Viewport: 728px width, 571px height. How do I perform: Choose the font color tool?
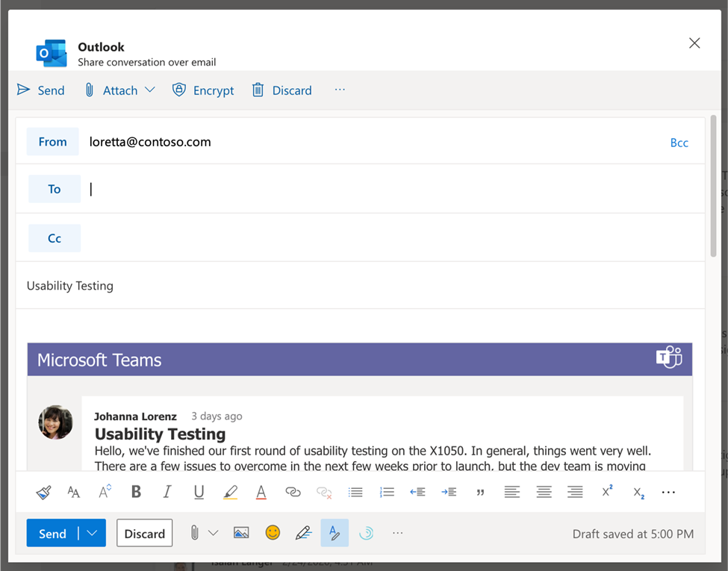261,492
